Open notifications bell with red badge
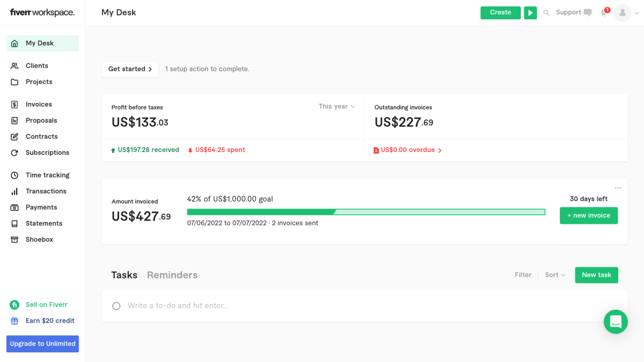Screen dimensions: 644x362 click(x=605, y=12)
